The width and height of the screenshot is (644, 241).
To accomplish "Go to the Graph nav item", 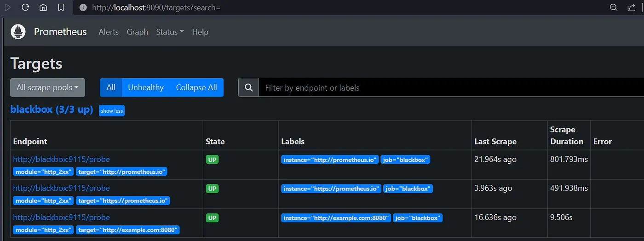I will 138,32.
